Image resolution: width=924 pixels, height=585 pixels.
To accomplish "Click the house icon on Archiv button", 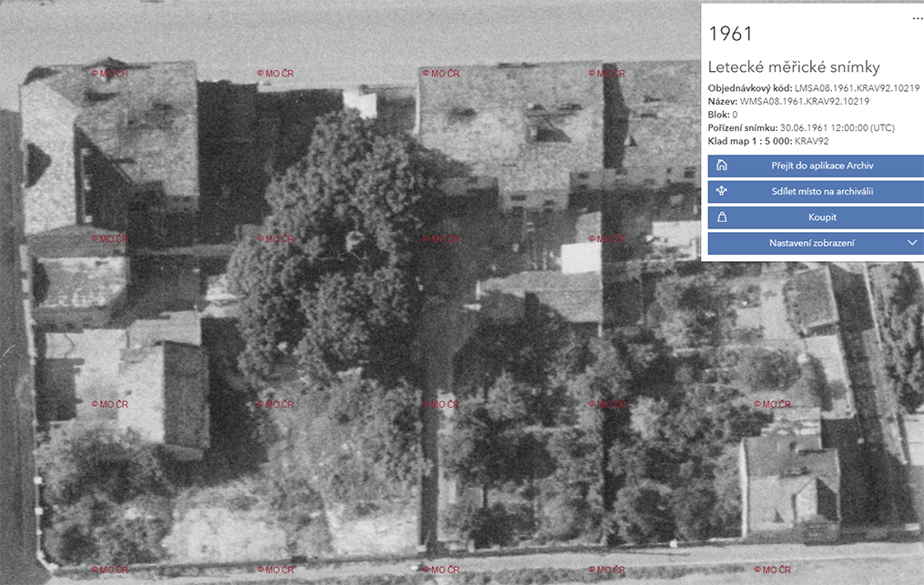I will coord(723,166).
